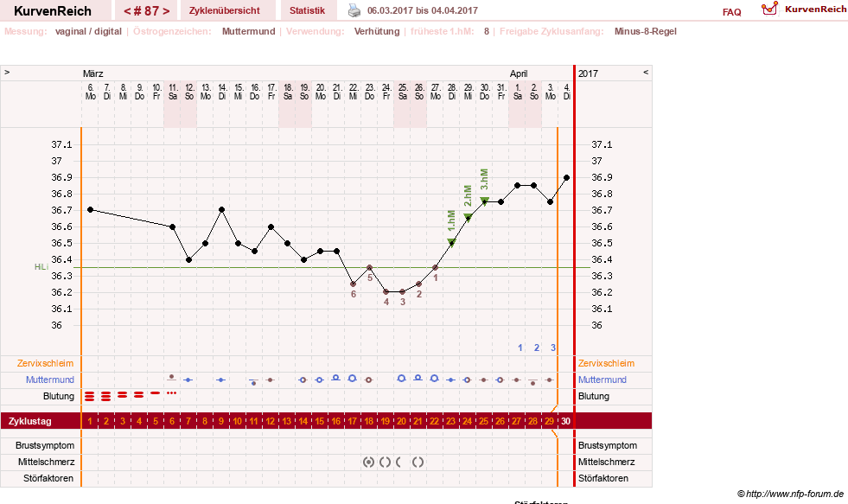This screenshot has width=848, height=504.
Task: Select cycle day 15 in the Zyklustag bar
Action: (x=320, y=421)
